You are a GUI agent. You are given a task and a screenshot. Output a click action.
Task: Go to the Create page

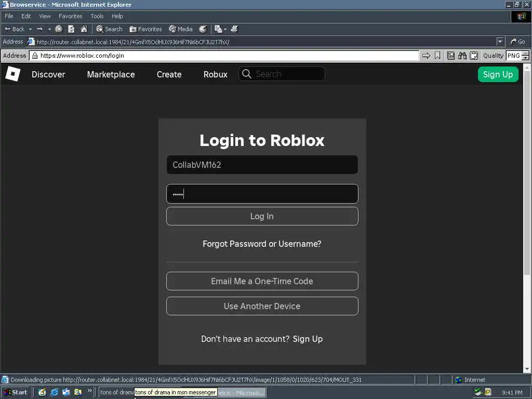(169, 74)
